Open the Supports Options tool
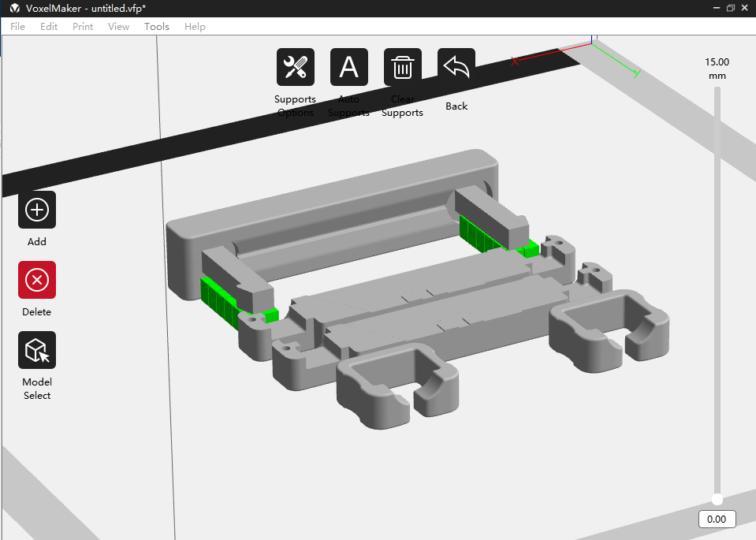 (295, 67)
